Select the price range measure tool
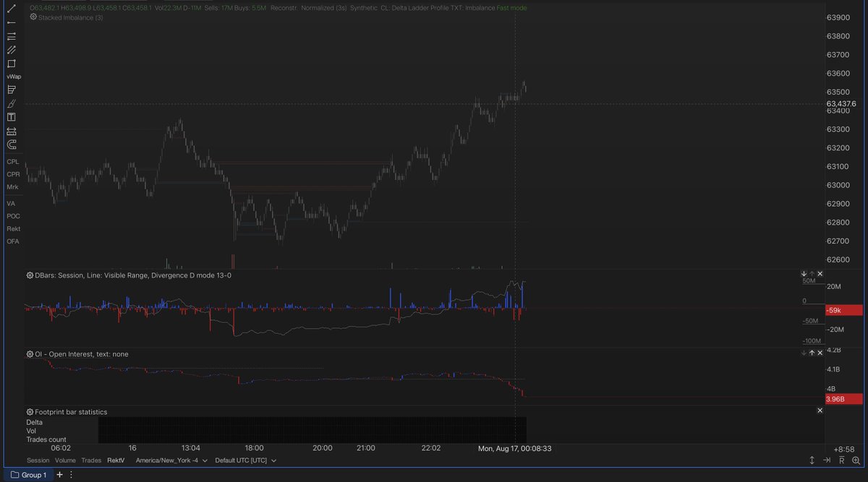The image size is (868, 482). 12,131
